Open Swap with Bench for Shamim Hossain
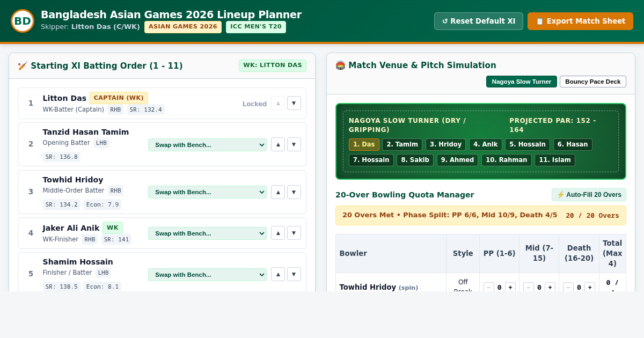The width and height of the screenshot is (644, 338). tap(207, 275)
